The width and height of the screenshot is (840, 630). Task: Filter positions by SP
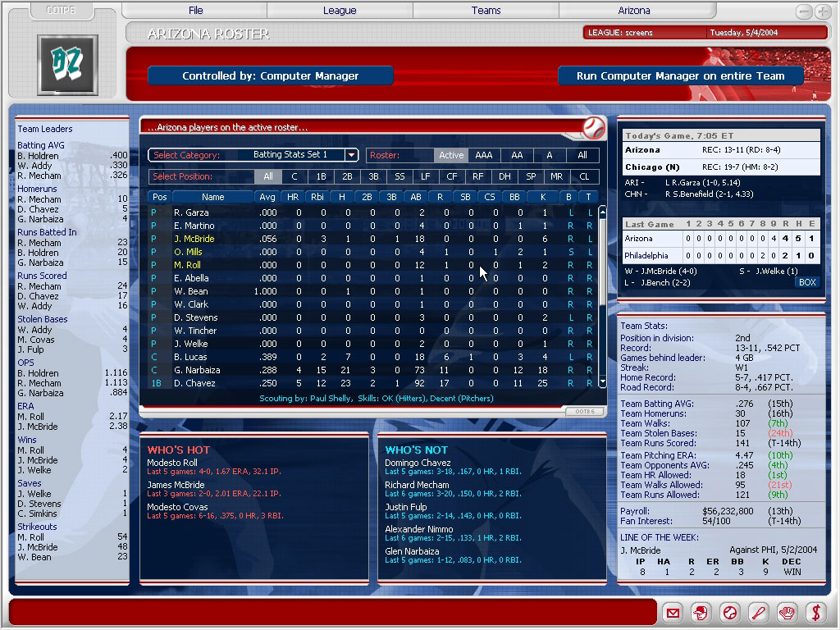coord(531,177)
